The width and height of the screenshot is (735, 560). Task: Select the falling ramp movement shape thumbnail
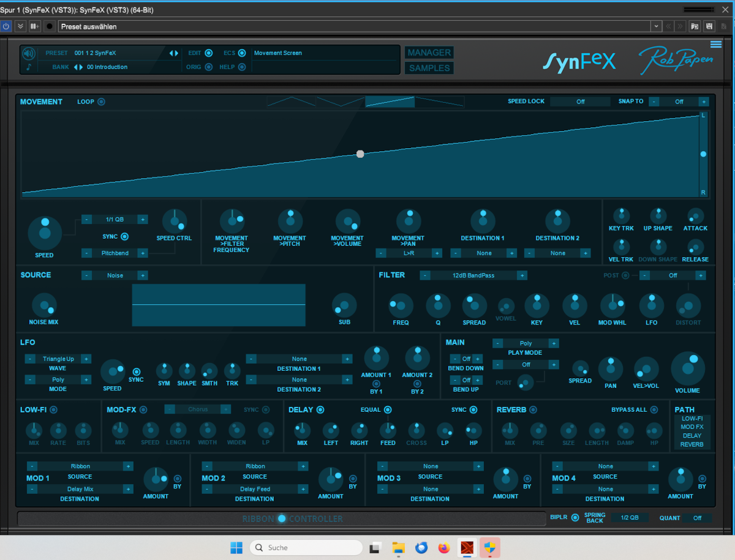(x=439, y=102)
